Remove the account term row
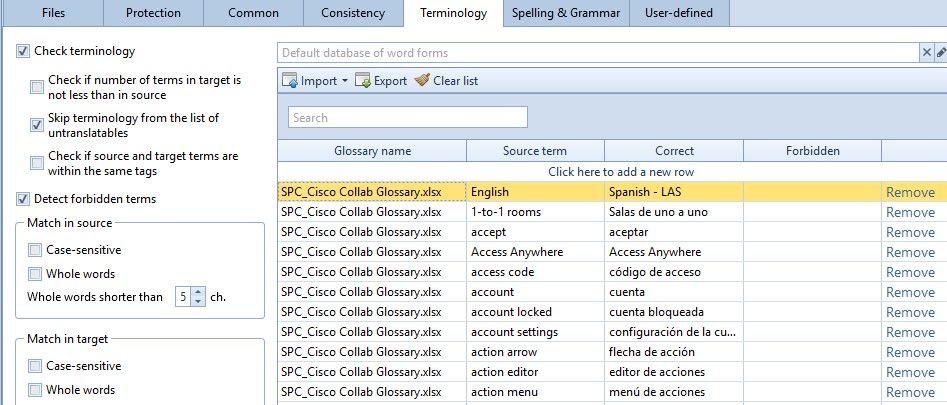The width and height of the screenshot is (947, 405). (x=910, y=292)
